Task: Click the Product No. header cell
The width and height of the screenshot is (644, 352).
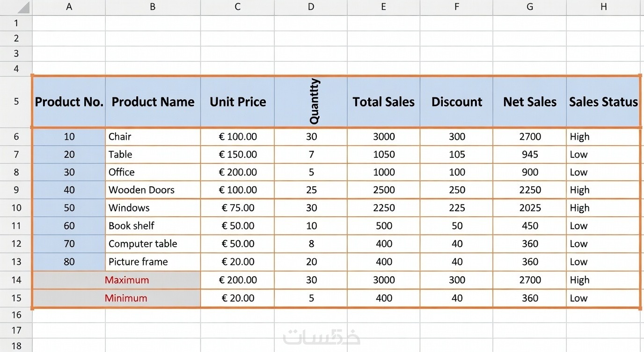Action: point(69,102)
